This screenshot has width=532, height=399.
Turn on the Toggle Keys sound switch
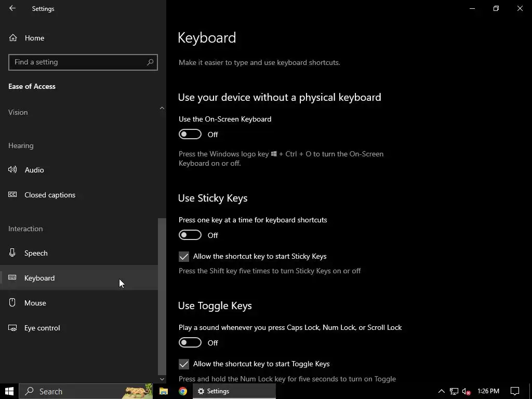[x=190, y=343]
